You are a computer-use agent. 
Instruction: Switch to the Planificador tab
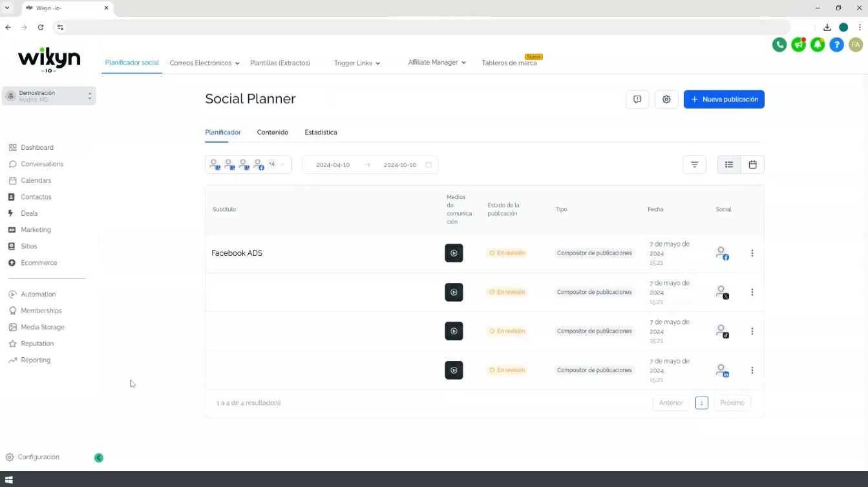(x=223, y=132)
